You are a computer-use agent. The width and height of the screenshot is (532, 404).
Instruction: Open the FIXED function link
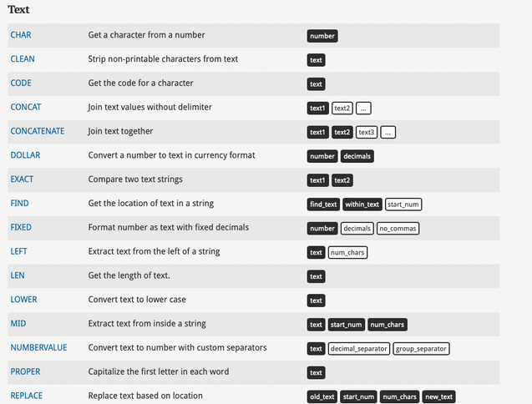point(21,228)
